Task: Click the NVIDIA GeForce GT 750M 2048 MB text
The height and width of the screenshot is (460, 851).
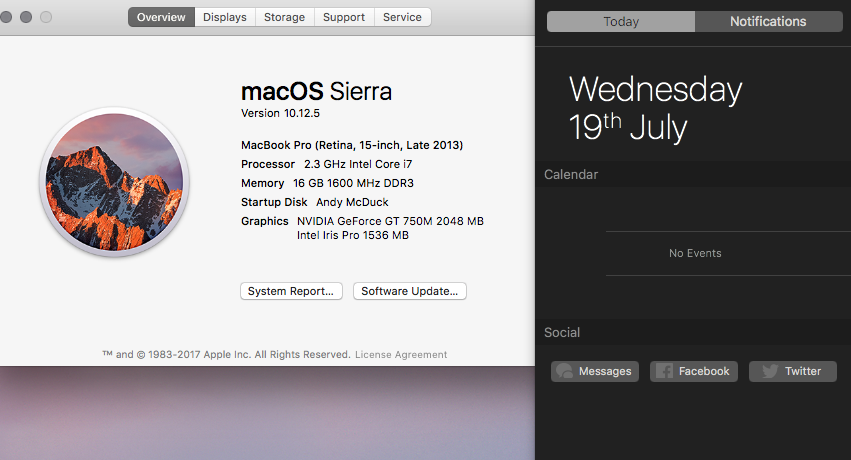Action: coord(390,221)
